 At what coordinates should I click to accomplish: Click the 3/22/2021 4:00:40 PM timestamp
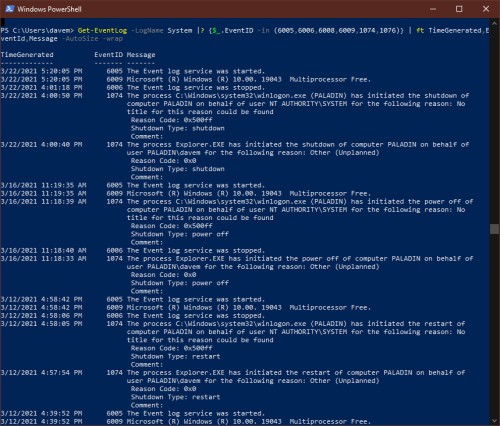click(x=41, y=145)
